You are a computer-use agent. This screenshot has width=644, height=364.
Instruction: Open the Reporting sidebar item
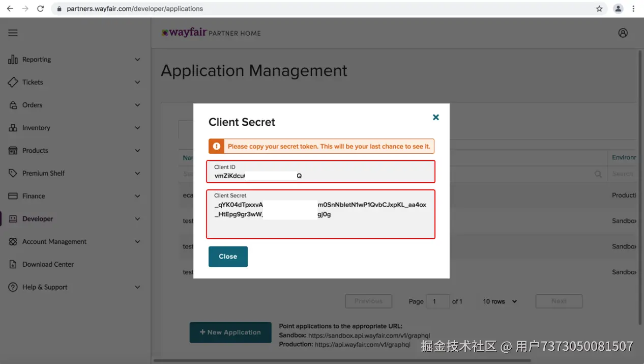point(75,60)
